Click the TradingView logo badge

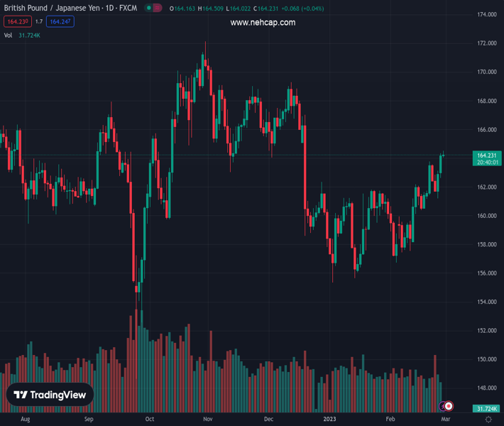coord(50,395)
